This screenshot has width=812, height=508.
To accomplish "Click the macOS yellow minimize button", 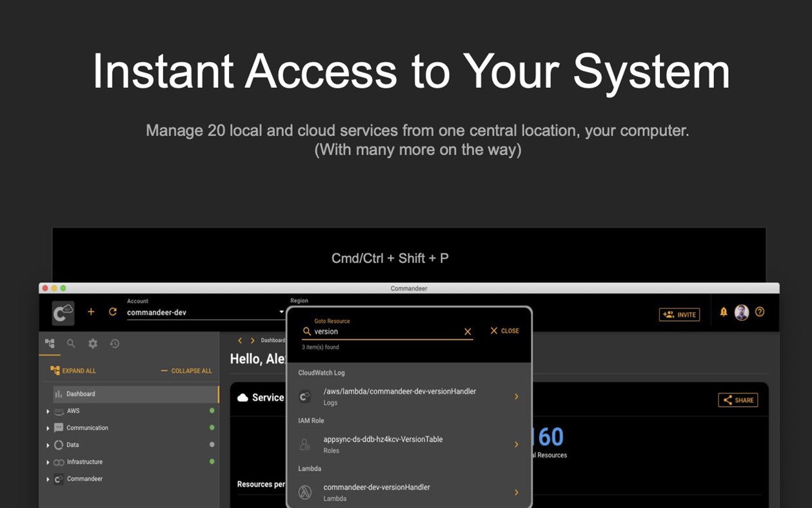I will (54, 289).
